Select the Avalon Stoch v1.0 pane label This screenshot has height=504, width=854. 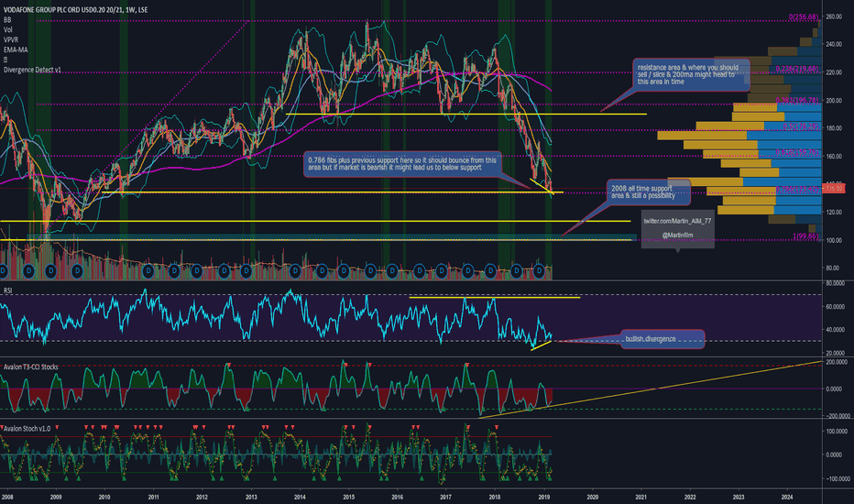[x=27, y=429]
